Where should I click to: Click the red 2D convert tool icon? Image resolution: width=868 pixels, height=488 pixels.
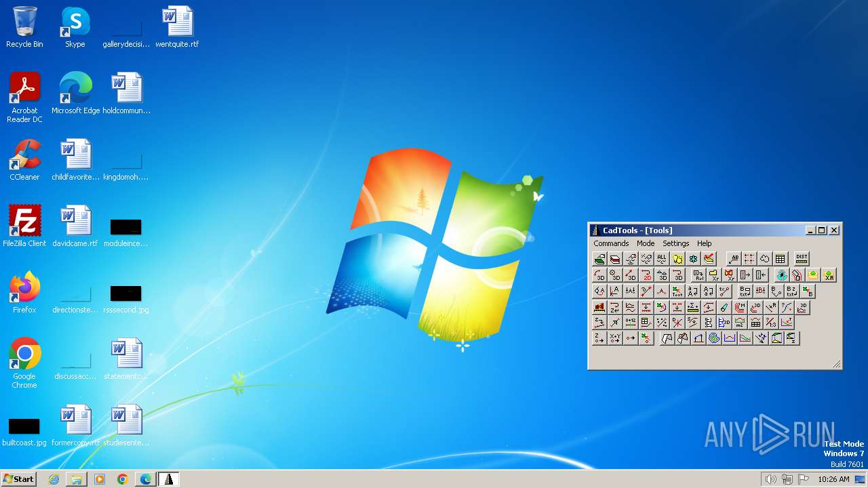pyautogui.click(x=646, y=275)
